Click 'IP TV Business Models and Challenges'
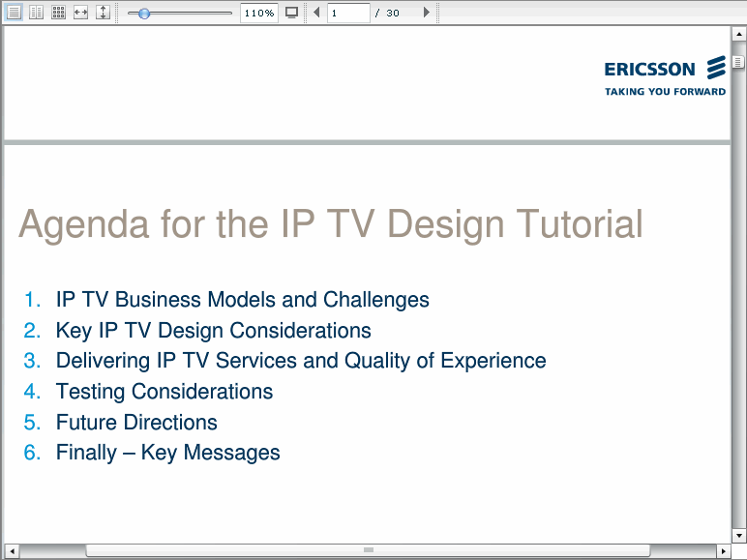 [x=243, y=300]
